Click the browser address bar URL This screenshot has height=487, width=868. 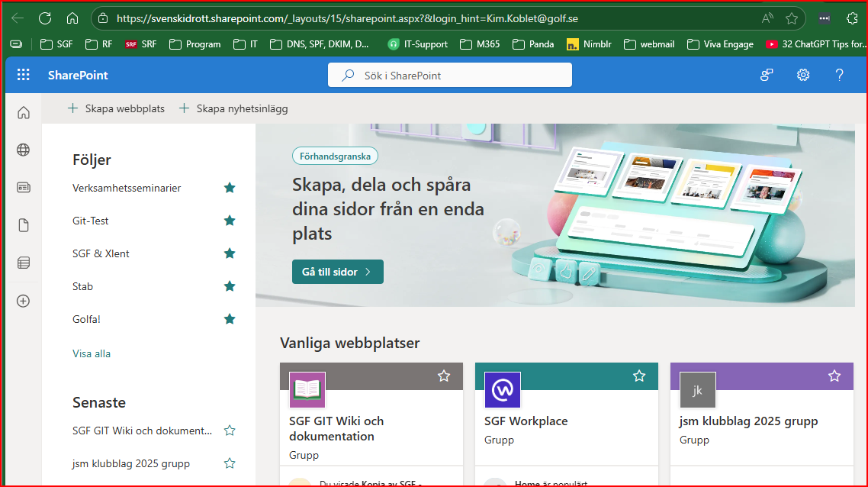point(347,18)
